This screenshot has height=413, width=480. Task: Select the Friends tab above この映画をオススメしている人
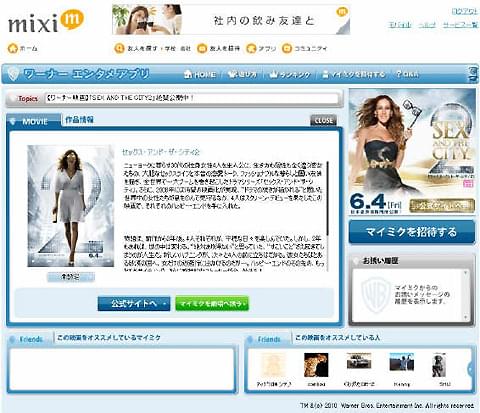tap(268, 339)
